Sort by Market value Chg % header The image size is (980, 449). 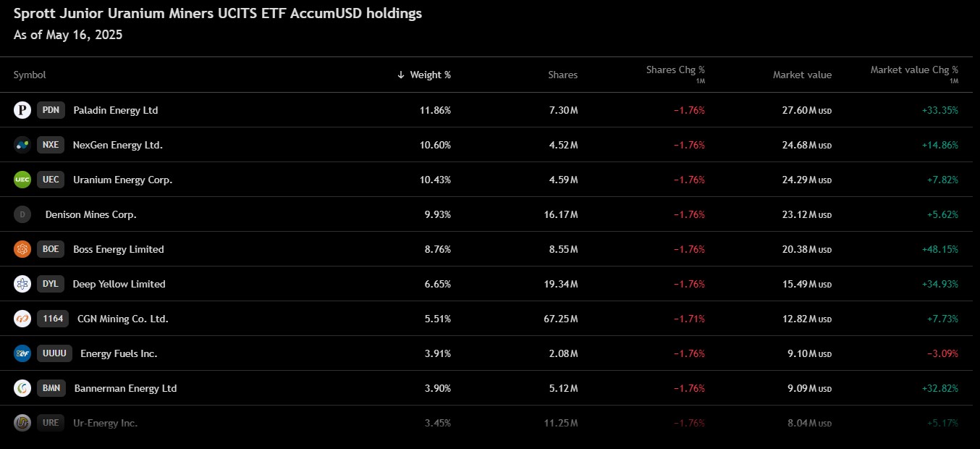tap(913, 71)
